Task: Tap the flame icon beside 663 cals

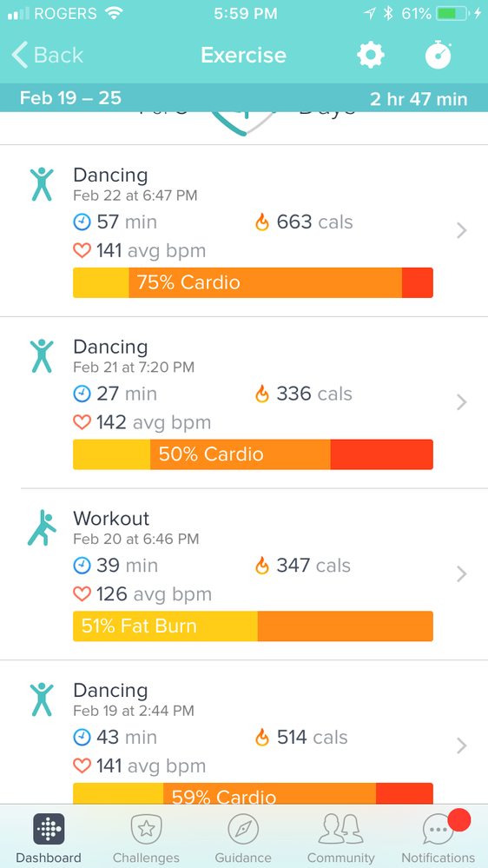Action: coord(261,222)
